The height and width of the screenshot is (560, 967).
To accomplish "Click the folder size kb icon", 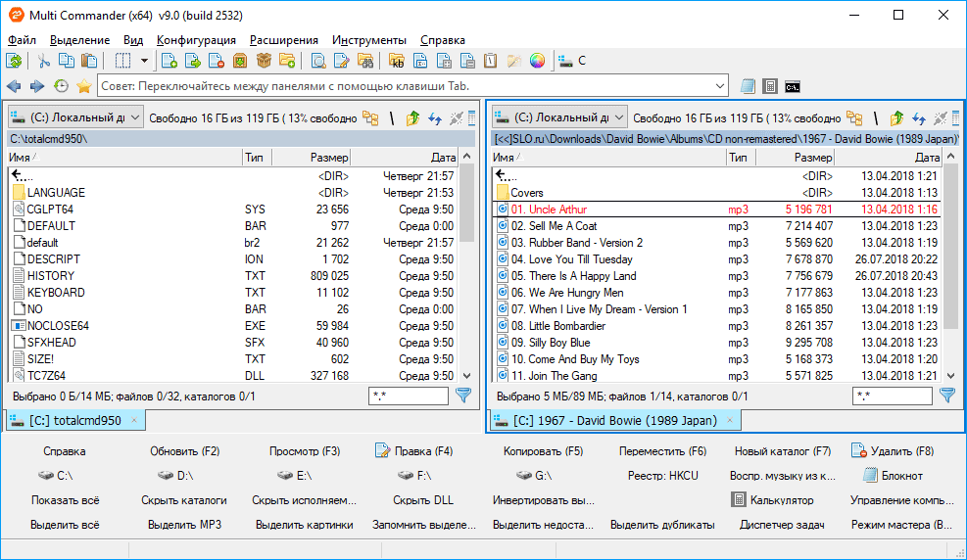I will [x=397, y=61].
